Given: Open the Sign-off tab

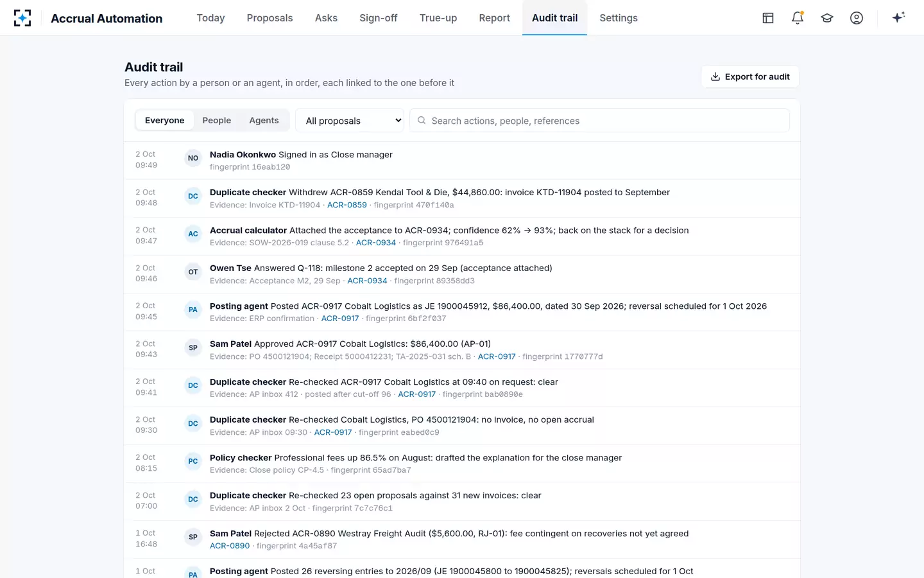Looking at the screenshot, I should [379, 18].
